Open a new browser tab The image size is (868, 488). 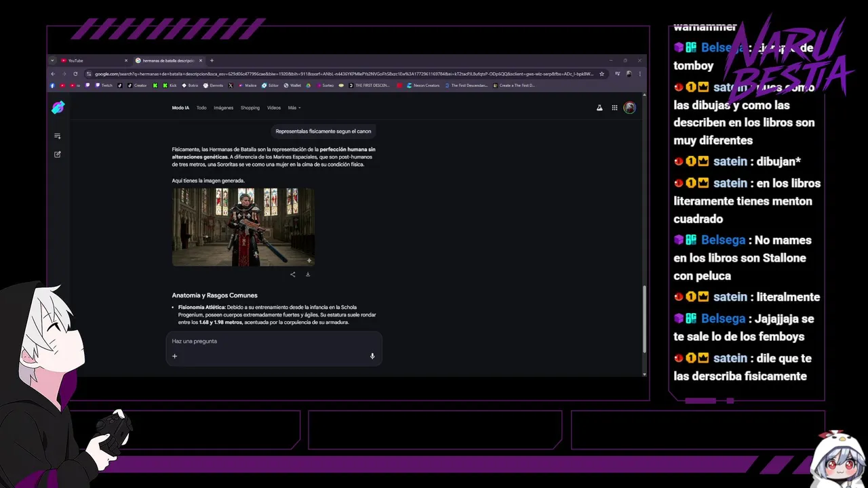click(212, 60)
